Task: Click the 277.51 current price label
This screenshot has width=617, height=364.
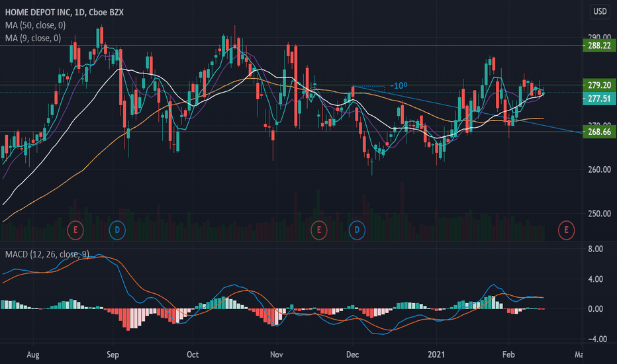Action: (x=599, y=99)
